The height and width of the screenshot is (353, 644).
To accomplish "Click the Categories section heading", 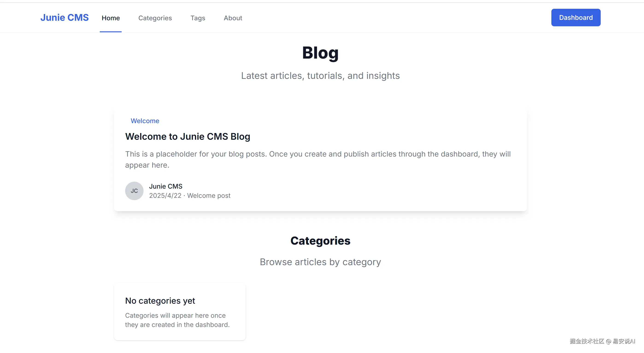I will (320, 241).
